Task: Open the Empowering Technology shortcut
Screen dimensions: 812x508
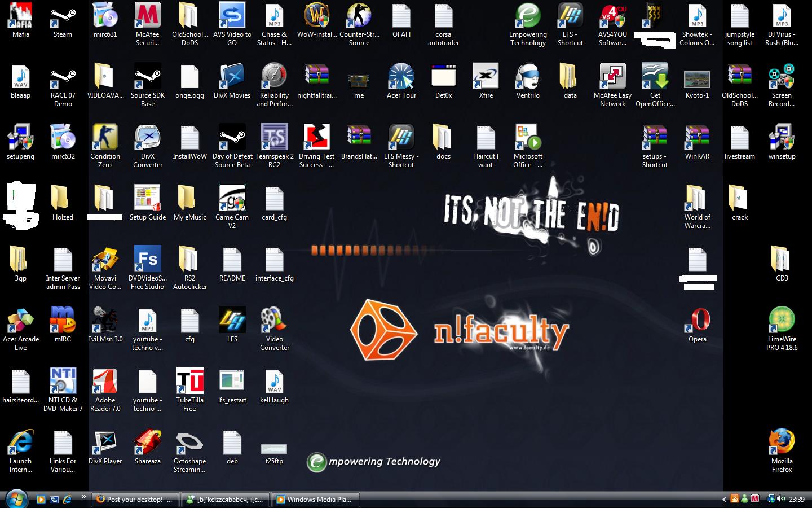Action: click(528, 24)
